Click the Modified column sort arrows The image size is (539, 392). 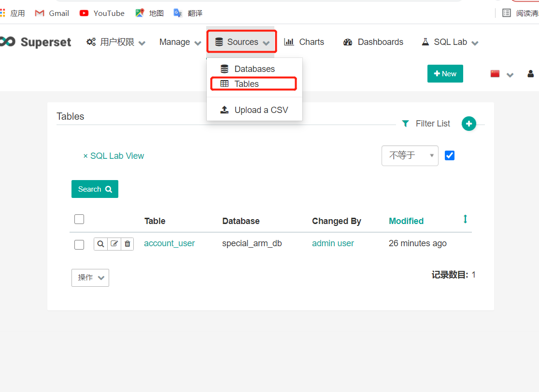coord(465,219)
